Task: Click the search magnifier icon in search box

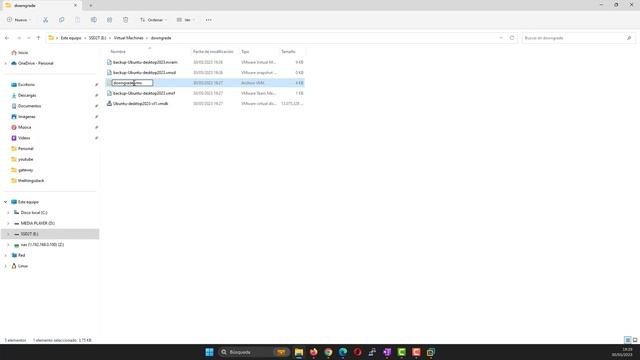Action: pos(629,38)
